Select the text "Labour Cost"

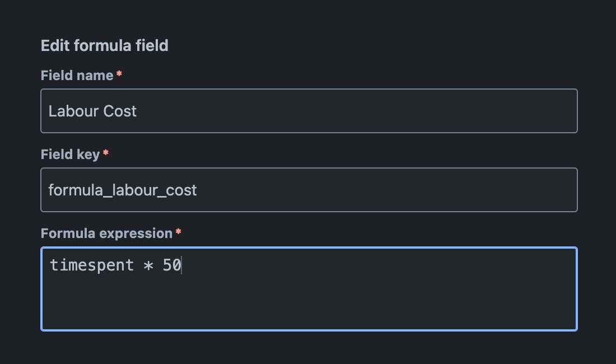(92, 111)
